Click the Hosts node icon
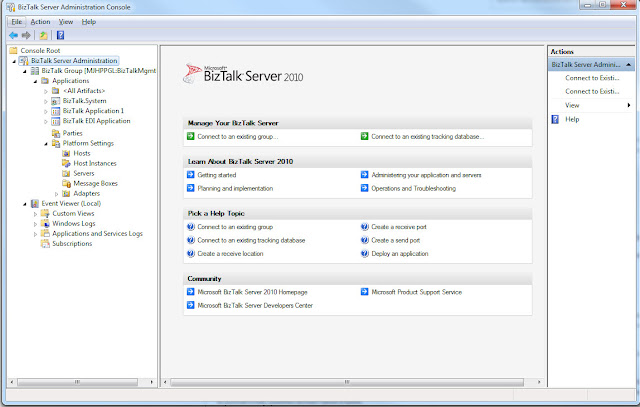 [x=66, y=153]
